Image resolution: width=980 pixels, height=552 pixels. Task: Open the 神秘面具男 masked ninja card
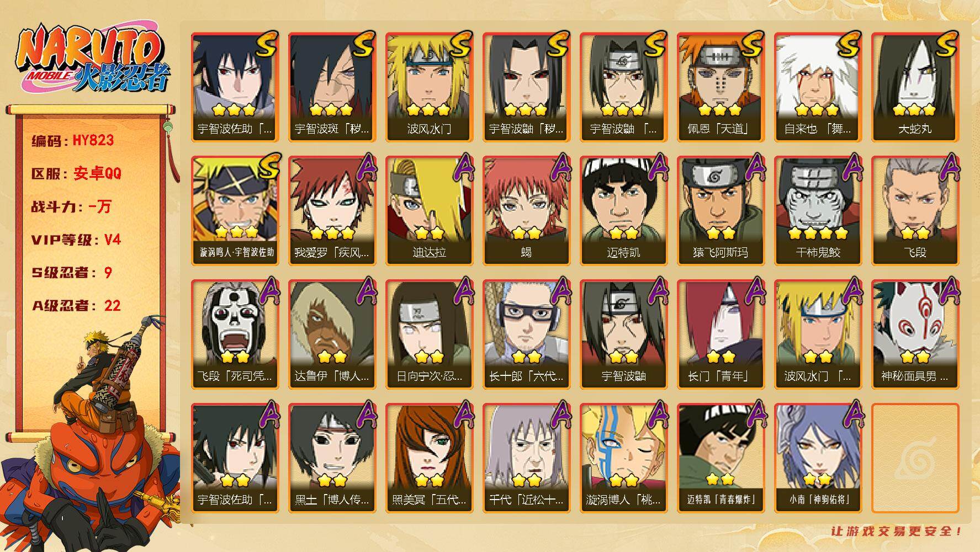click(915, 335)
